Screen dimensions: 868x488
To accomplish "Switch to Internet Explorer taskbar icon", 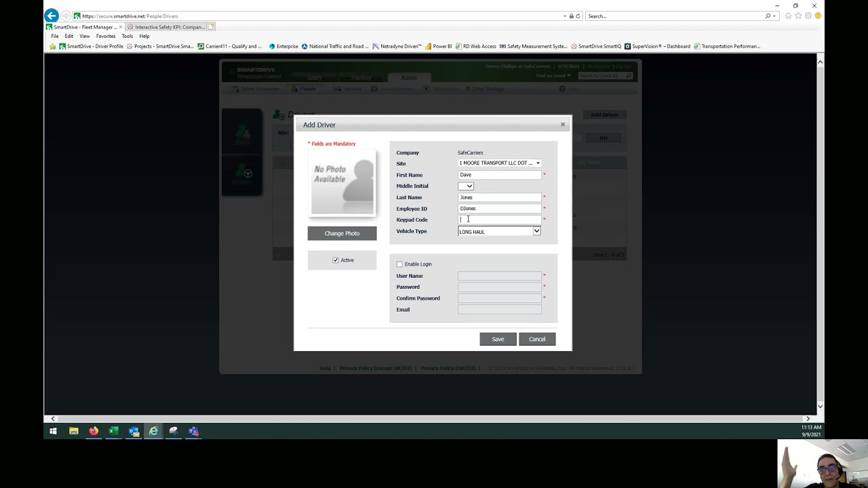I will pyautogui.click(x=154, y=431).
